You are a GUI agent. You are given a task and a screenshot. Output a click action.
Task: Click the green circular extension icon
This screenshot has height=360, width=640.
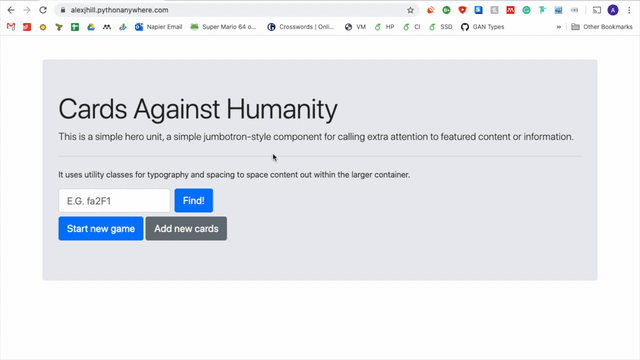(446, 10)
